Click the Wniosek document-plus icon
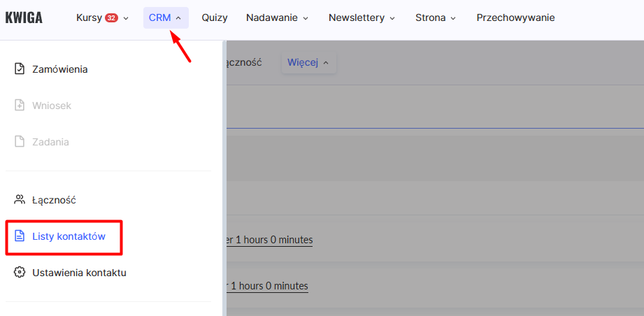 tap(20, 106)
